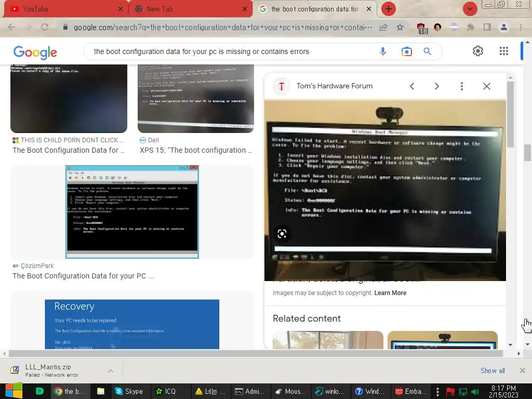
Task: Click the Learn More copyright link
Action: point(390,293)
